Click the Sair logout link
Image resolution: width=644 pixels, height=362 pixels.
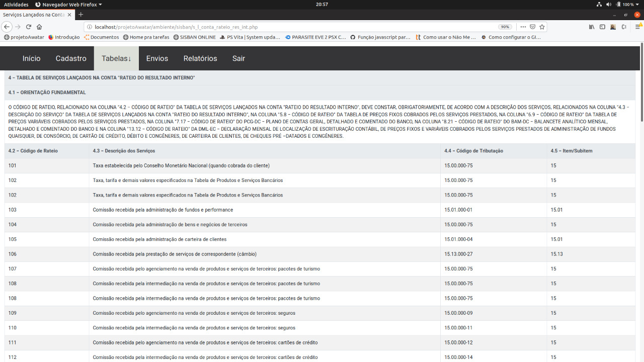(x=238, y=58)
